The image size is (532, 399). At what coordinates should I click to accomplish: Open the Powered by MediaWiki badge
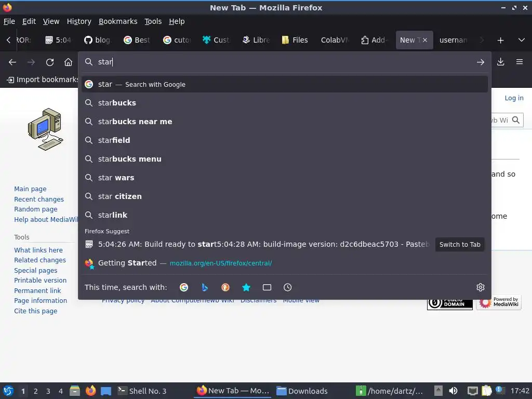498,302
